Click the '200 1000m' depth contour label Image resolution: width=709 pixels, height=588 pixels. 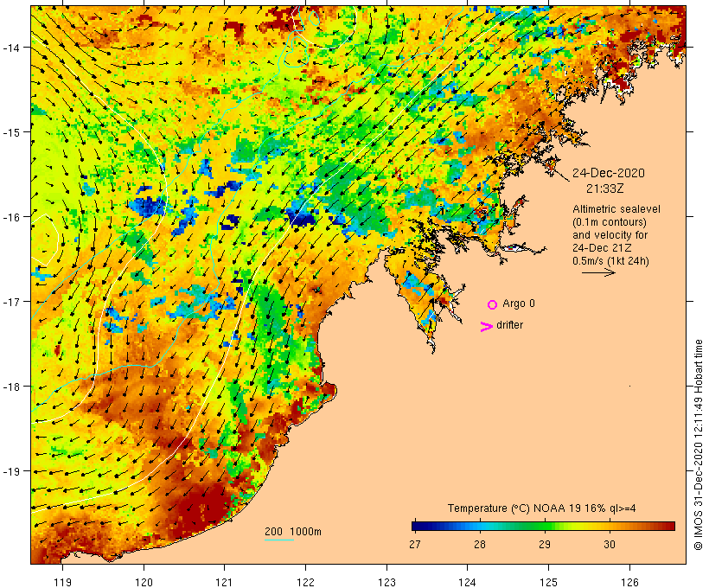293,532
